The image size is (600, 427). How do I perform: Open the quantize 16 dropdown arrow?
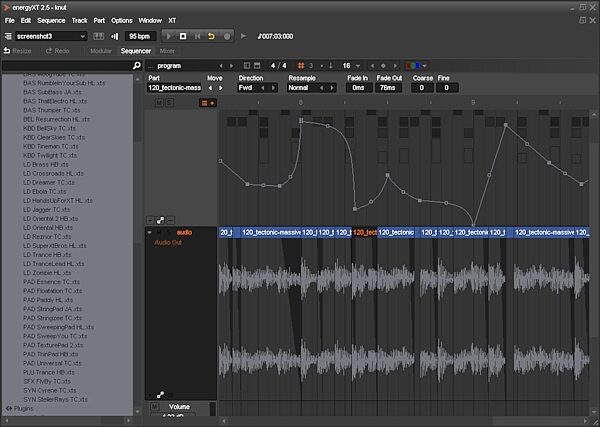358,66
